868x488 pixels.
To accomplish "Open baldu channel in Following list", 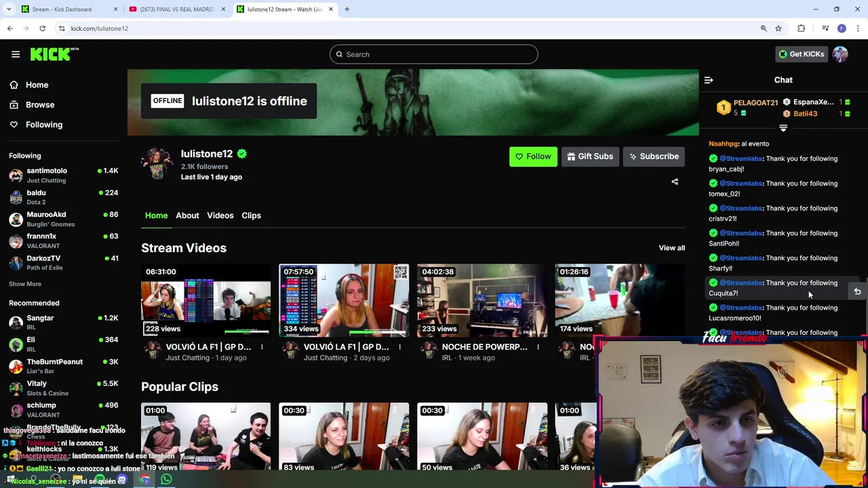I will pyautogui.click(x=64, y=197).
